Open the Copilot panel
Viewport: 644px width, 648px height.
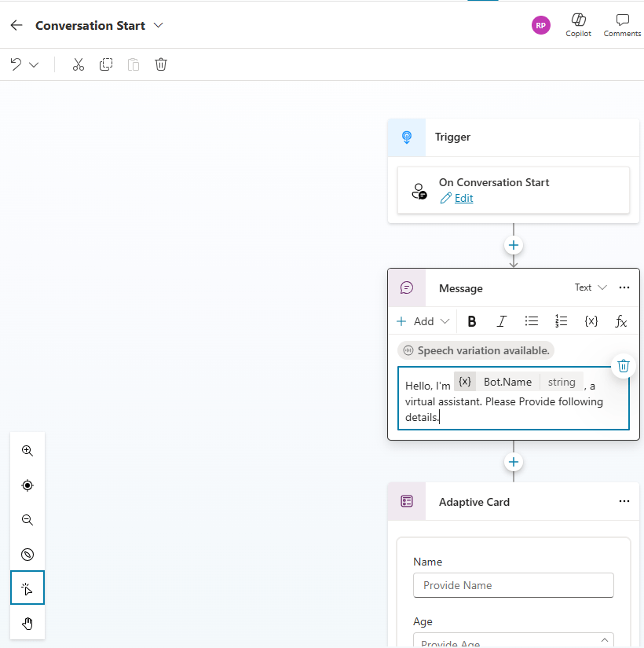(578, 25)
